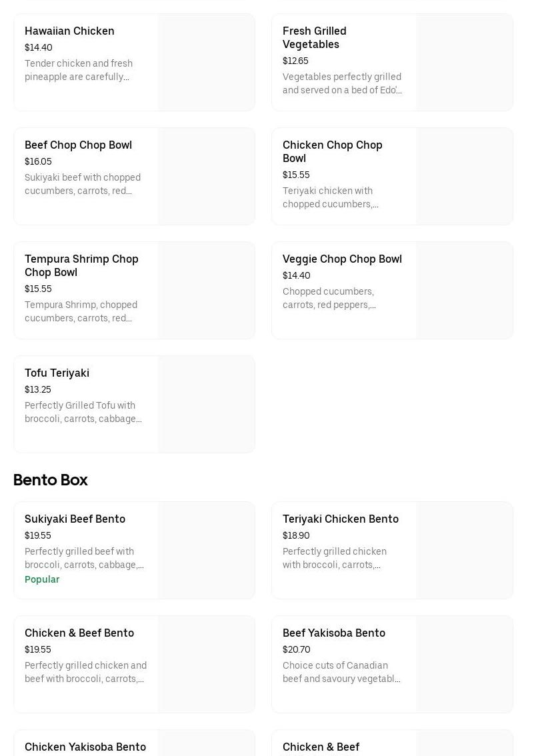The height and width of the screenshot is (756, 536).
Task: Click the Veggie Chop Chop Bowl image
Action: 464,291
